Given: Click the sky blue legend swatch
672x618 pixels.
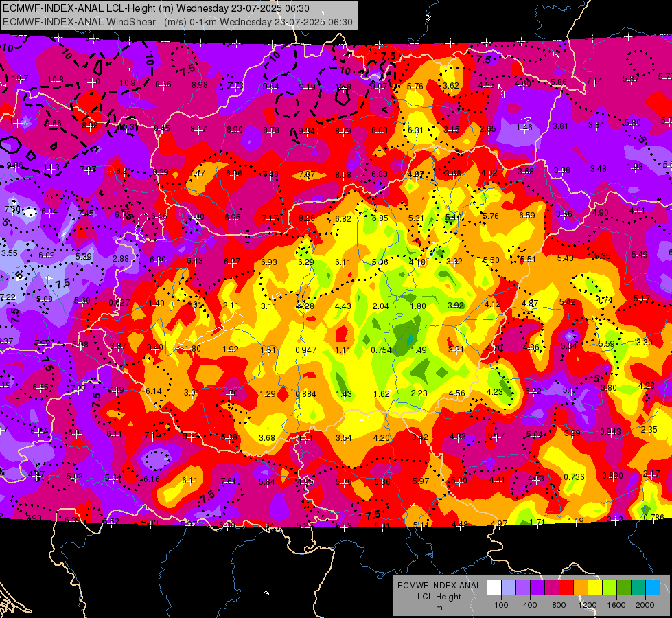Looking at the screenshot, I should (653, 587).
